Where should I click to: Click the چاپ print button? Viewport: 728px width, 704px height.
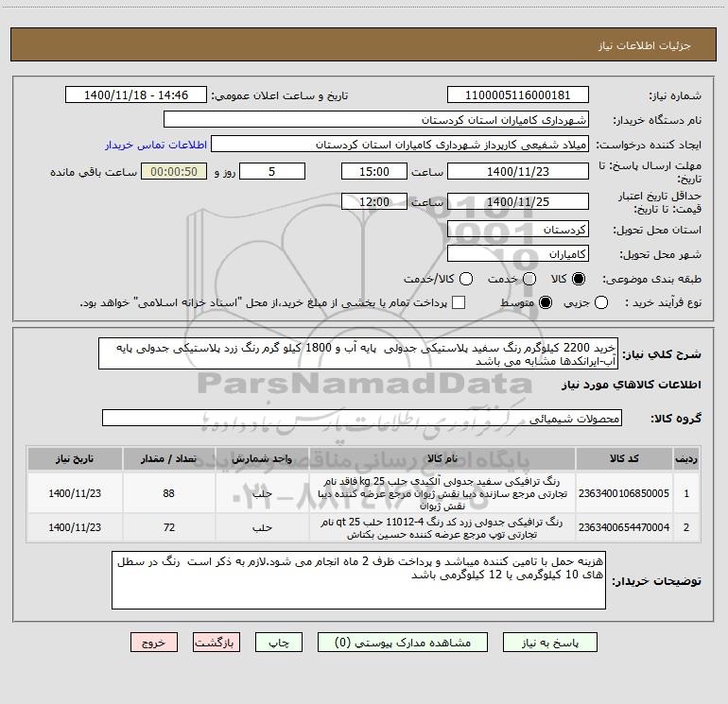279,643
